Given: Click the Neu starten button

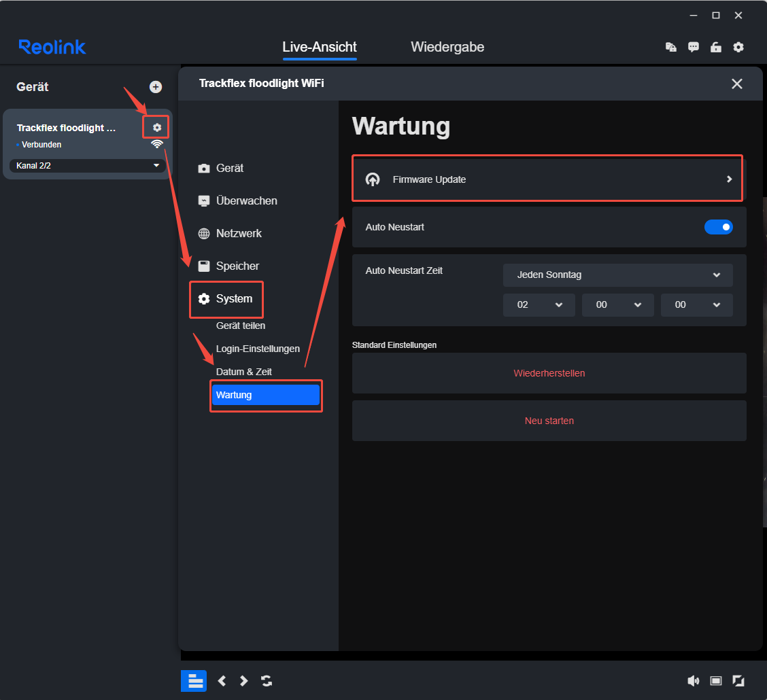Looking at the screenshot, I should tap(549, 421).
